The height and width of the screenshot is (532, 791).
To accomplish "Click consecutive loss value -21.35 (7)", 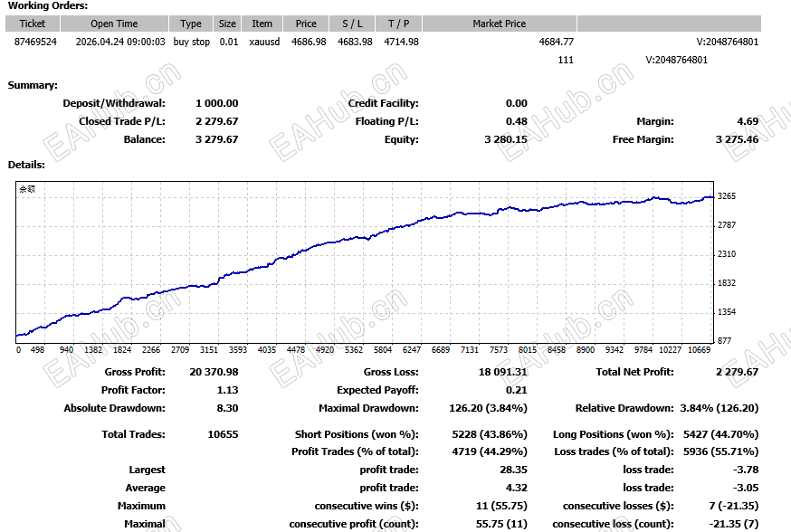I will pyautogui.click(x=733, y=525).
